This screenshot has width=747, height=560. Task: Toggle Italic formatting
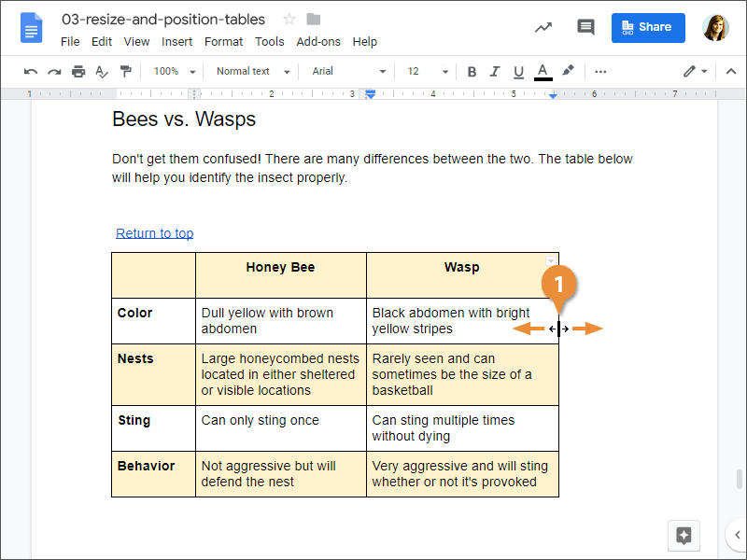coord(496,72)
